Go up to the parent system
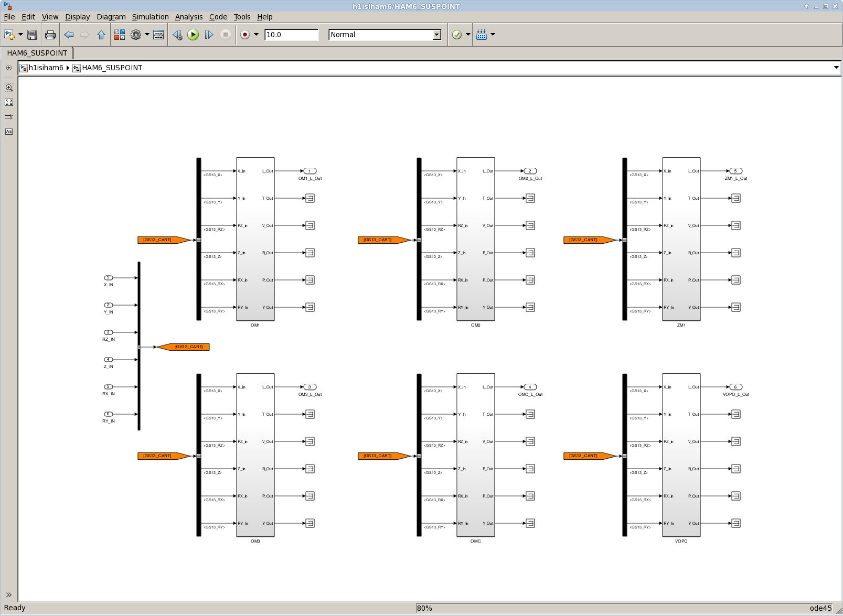 (x=101, y=35)
